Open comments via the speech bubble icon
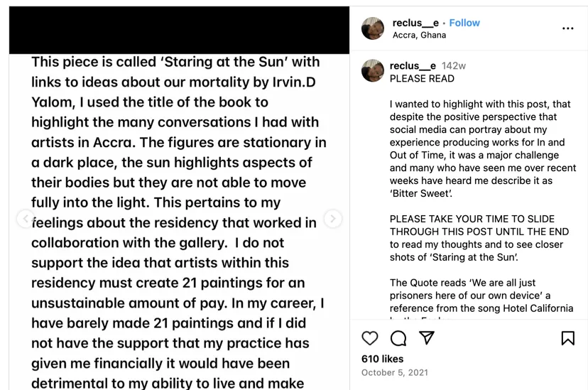588x390 pixels. coord(398,338)
